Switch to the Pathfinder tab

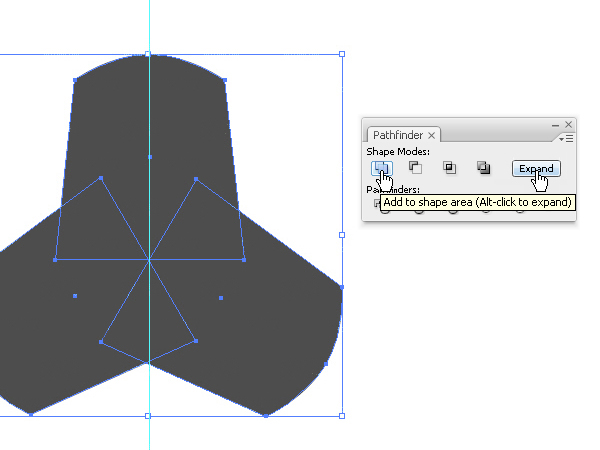tap(396, 135)
